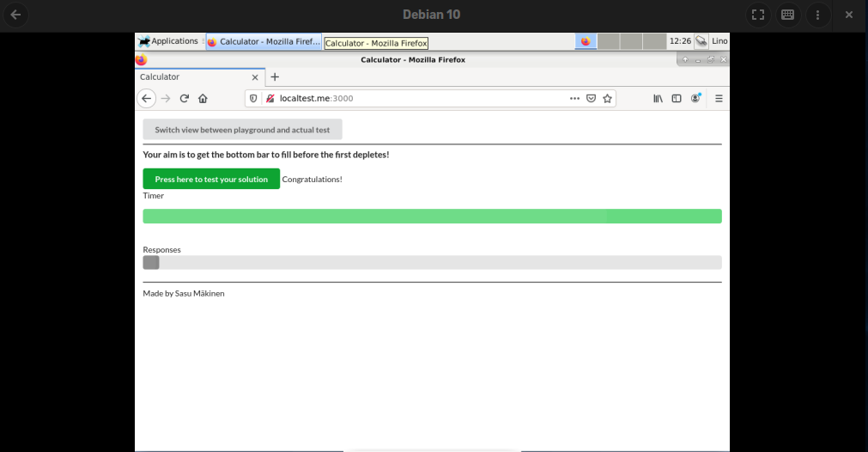Click the insecure connection padlock icon
868x452 pixels.
pos(270,98)
